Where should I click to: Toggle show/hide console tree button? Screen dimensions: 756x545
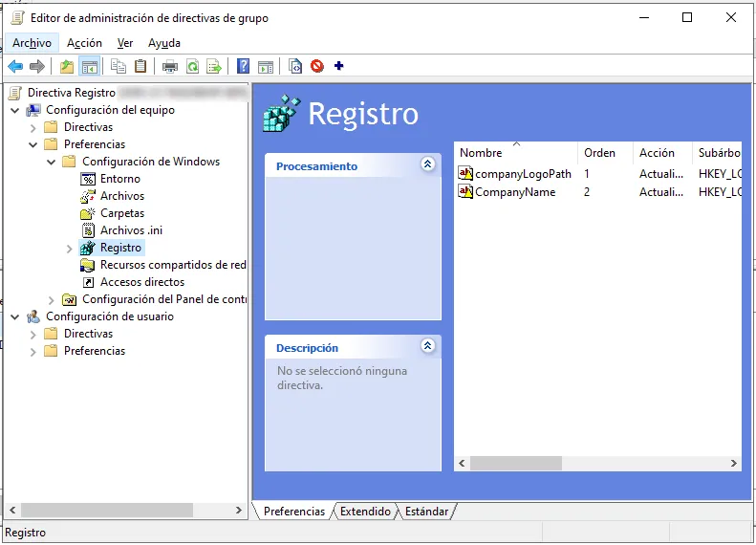coord(90,66)
